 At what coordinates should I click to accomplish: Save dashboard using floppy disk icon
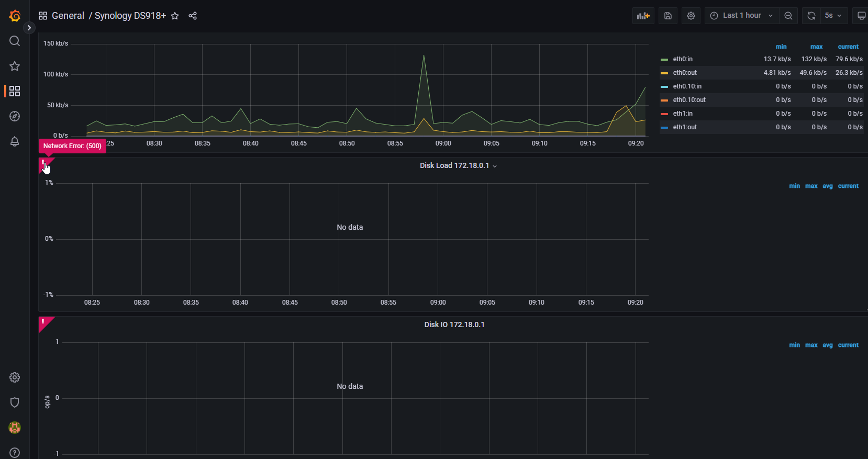pyautogui.click(x=668, y=16)
